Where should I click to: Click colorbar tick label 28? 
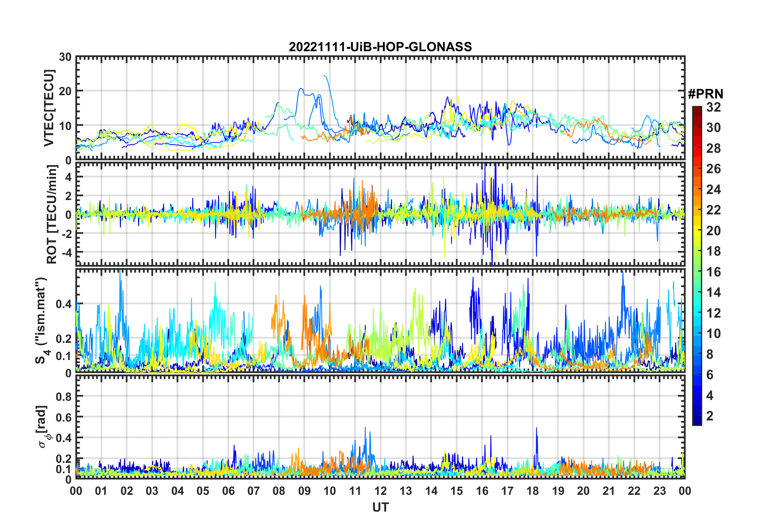[x=713, y=148]
